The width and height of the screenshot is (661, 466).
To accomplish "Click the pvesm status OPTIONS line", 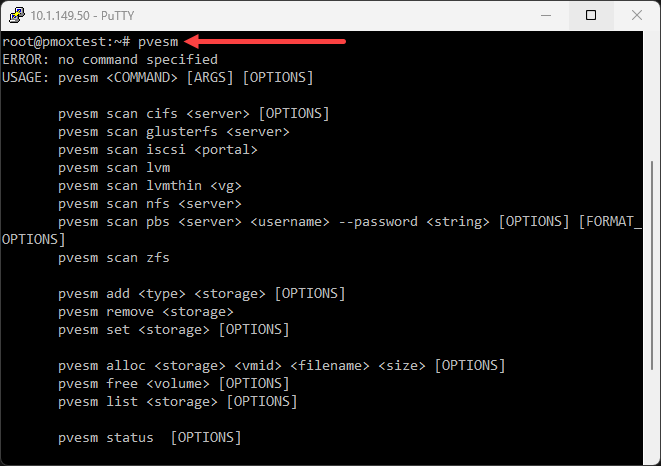I will (149, 437).
